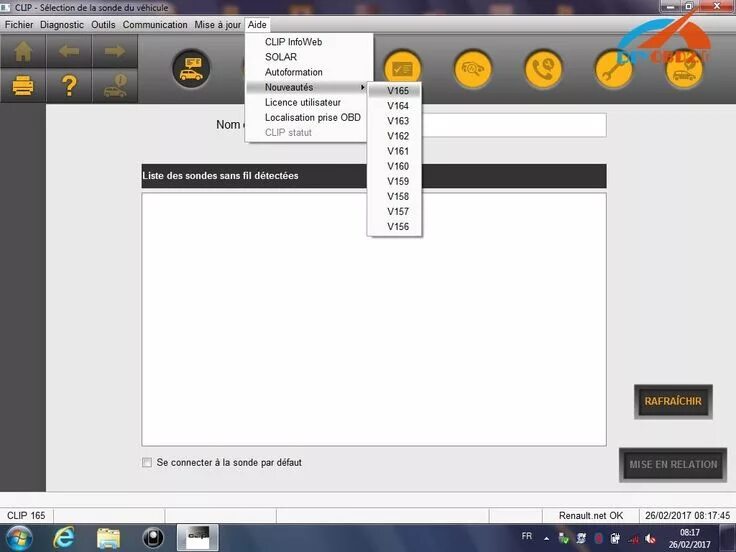This screenshot has width=736, height=552.
Task: Click the Renault.net OK status text
Action: coord(590,515)
